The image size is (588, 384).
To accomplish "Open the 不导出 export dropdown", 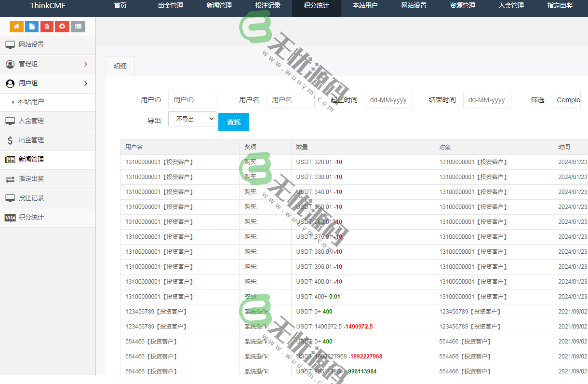I will pos(192,119).
